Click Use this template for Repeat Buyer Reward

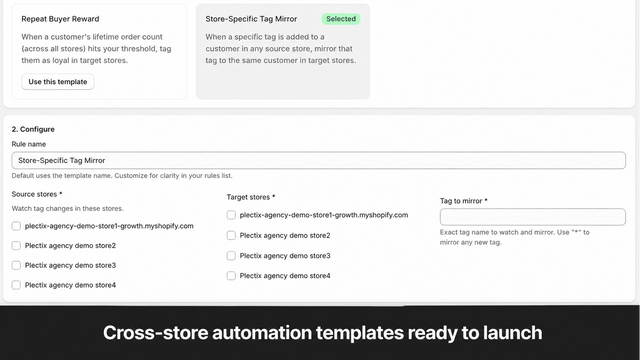[58, 82]
